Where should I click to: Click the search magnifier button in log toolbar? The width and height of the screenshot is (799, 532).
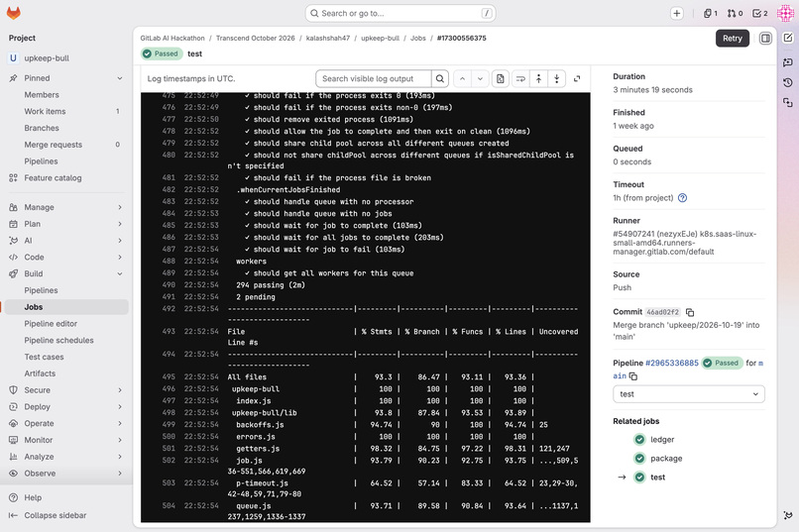(440, 79)
